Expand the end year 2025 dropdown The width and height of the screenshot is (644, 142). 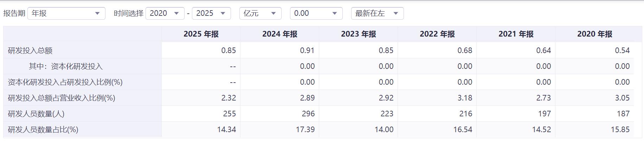(211, 13)
